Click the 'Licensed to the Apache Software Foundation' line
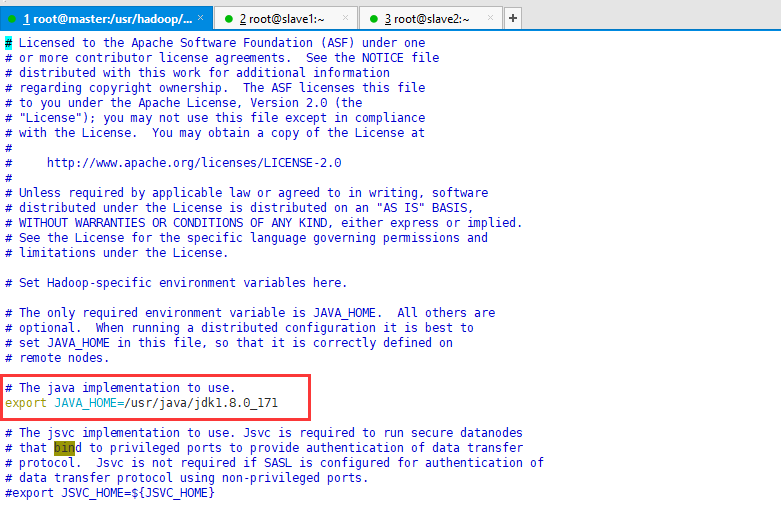The image size is (781, 509). (215, 43)
